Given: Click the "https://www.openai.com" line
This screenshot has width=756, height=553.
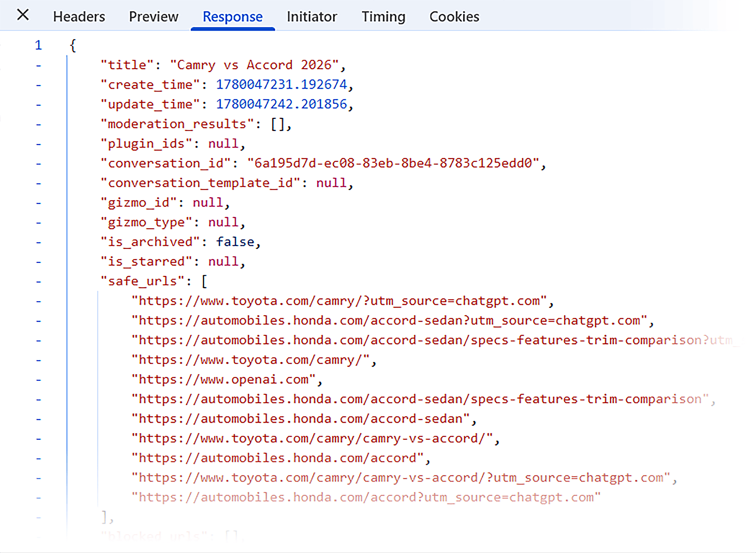Looking at the screenshot, I should tap(223, 380).
